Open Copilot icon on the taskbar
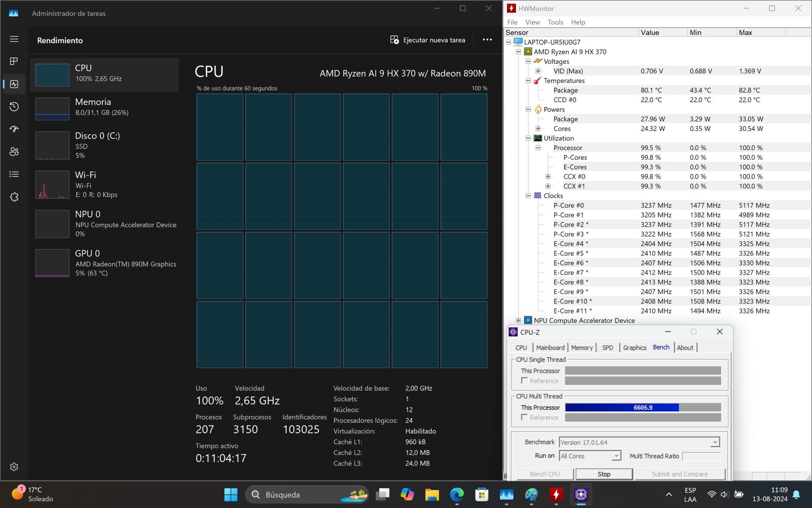Screen dimensions: 812x508 tap(407, 495)
